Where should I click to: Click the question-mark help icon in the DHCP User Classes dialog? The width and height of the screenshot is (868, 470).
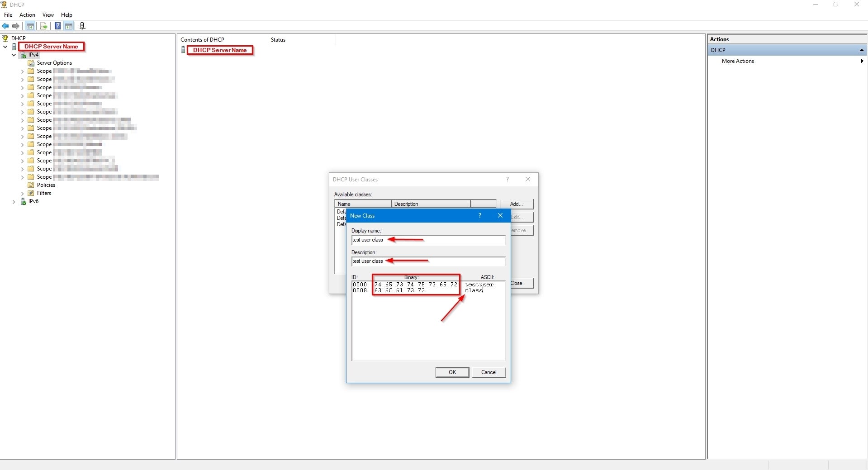coord(508,179)
